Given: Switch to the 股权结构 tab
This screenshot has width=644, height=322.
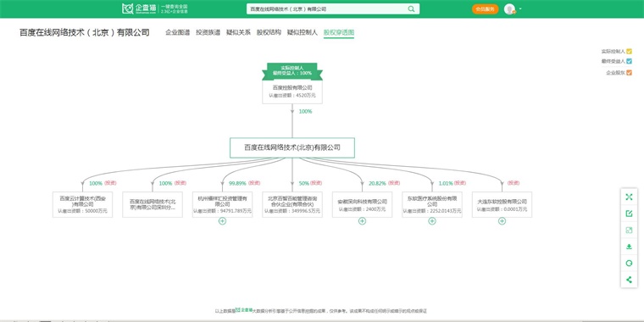Looking at the screenshot, I should tap(269, 32).
